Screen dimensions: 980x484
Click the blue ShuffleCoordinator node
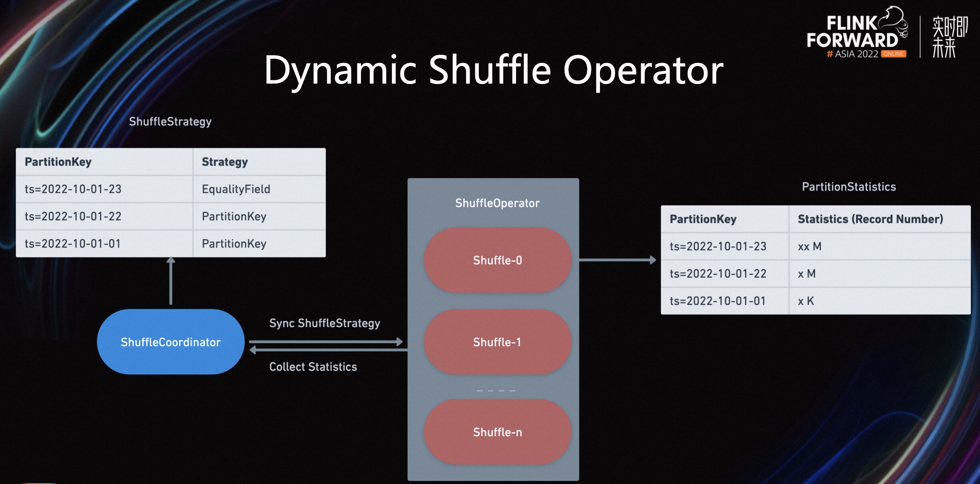pyautogui.click(x=171, y=342)
